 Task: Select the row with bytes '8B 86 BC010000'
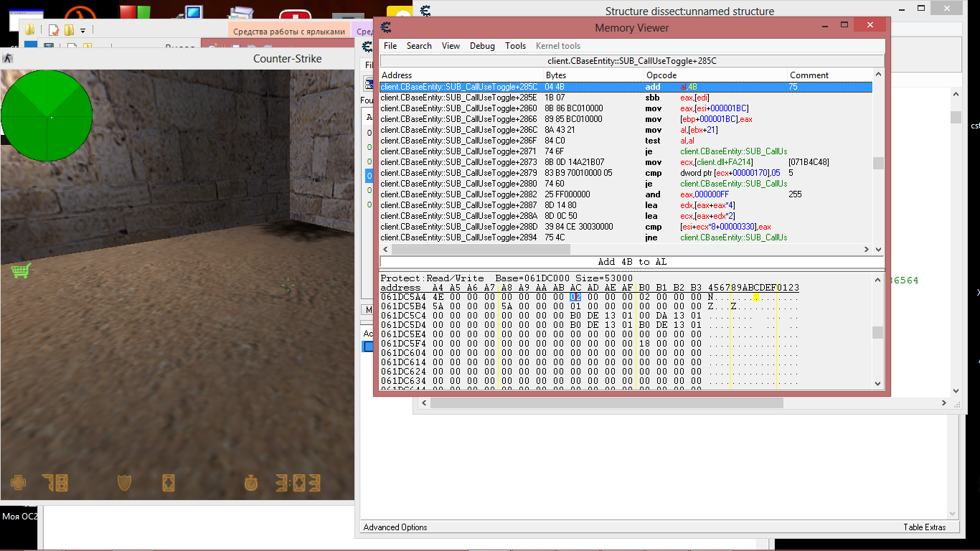click(626, 108)
